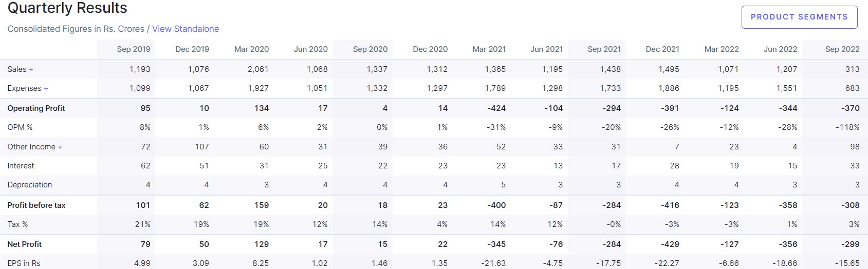
Task: Expand the Expenses row details
Action: (46, 89)
